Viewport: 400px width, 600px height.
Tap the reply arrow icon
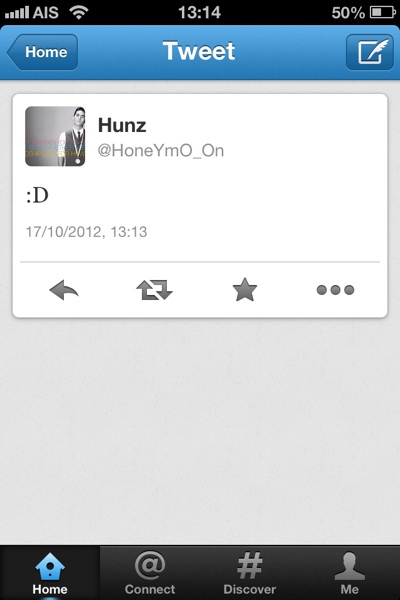point(64,290)
